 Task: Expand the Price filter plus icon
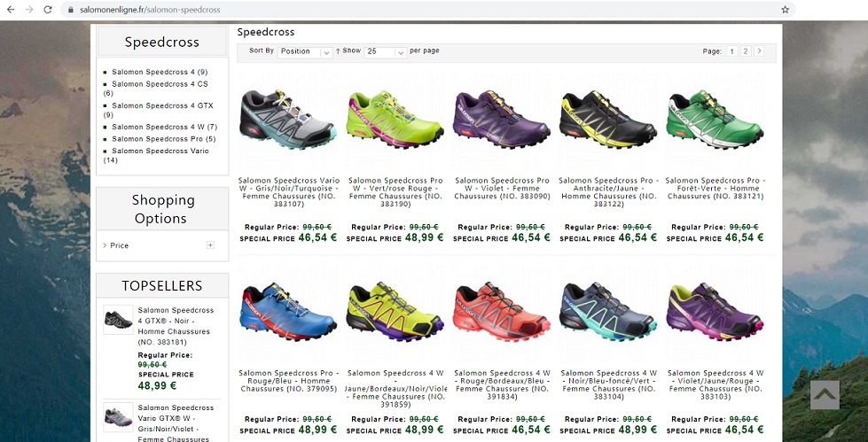tap(210, 245)
